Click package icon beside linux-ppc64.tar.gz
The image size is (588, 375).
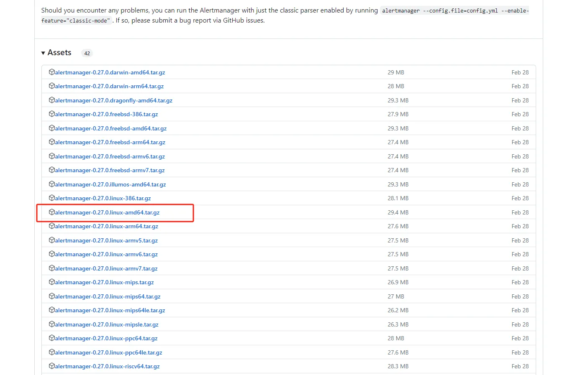(52, 338)
